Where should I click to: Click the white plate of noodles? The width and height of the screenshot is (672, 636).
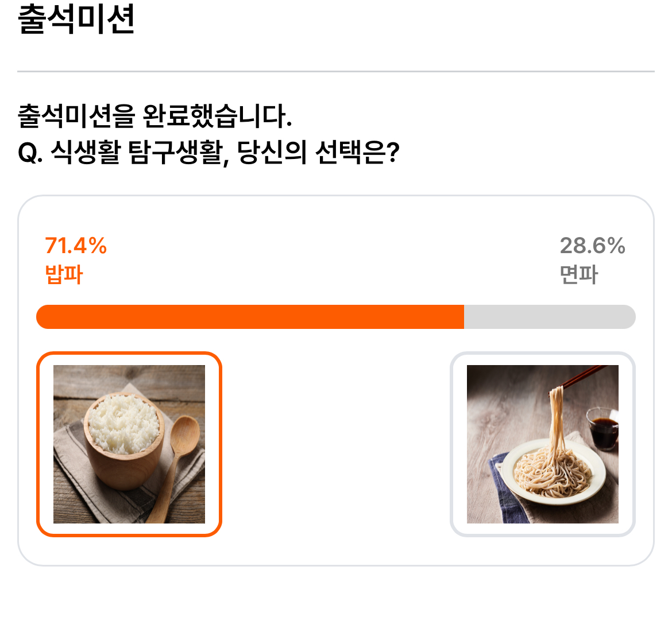coord(554,471)
